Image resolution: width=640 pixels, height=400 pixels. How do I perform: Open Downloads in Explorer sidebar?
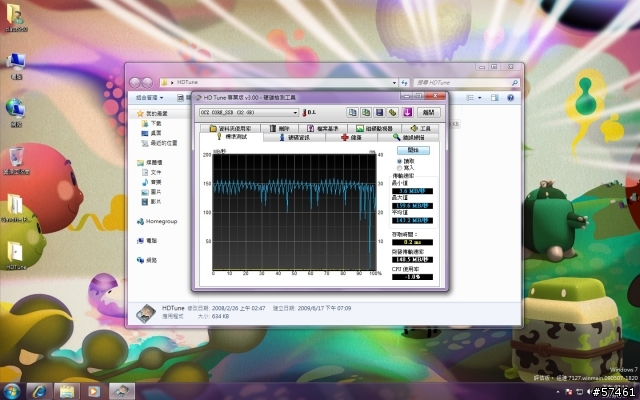pos(151,123)
